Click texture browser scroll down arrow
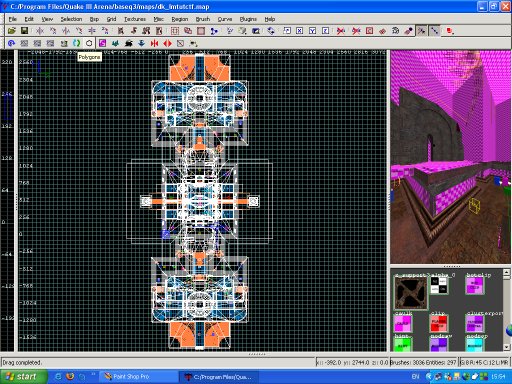 [x=506, y=347]
